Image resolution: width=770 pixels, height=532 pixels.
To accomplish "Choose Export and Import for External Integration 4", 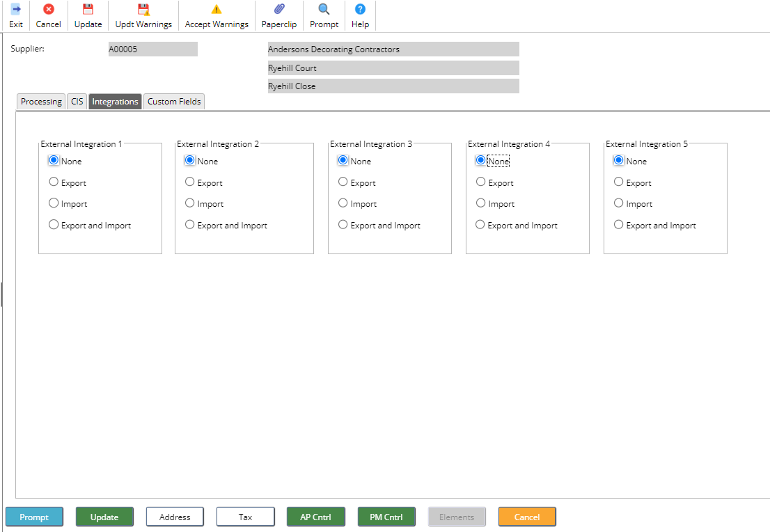I will pos(480,224).
